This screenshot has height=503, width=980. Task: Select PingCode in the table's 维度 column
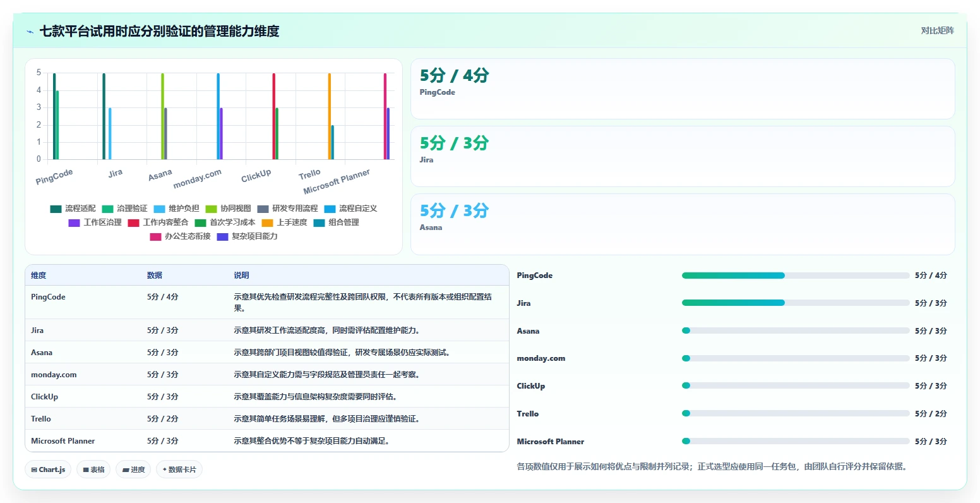[x=48, y=297]
